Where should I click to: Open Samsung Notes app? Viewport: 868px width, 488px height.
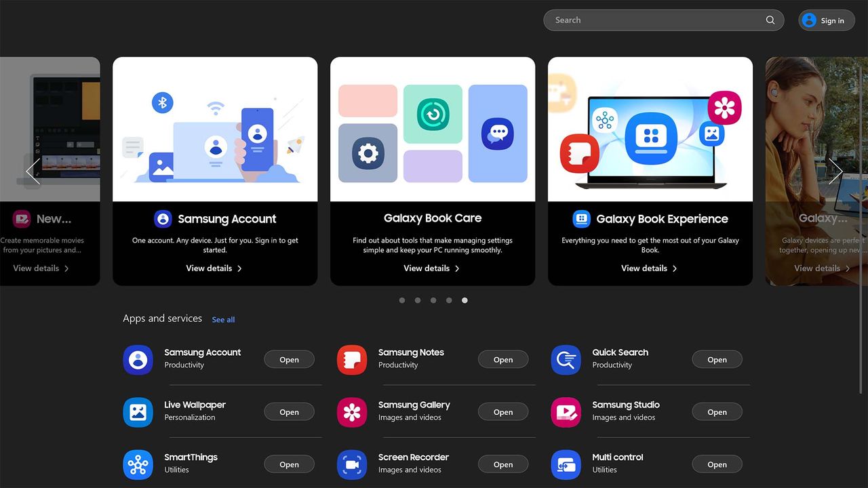503,360
